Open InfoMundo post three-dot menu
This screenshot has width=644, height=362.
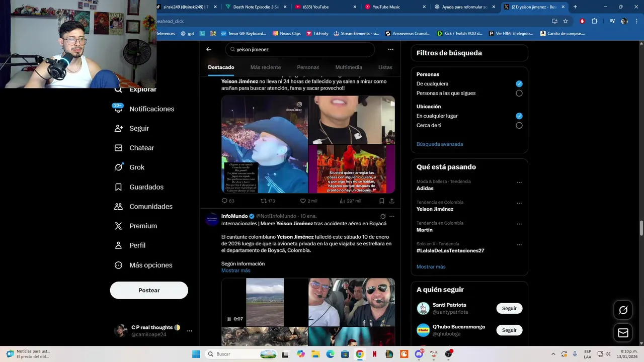(x=392, y=216)
